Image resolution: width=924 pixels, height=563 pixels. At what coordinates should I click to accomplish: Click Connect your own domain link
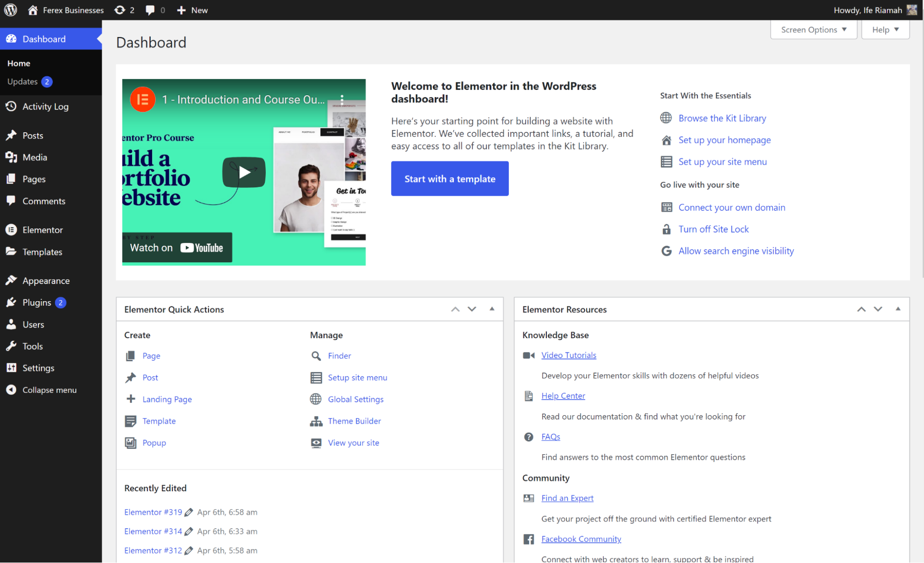(732, 207)
